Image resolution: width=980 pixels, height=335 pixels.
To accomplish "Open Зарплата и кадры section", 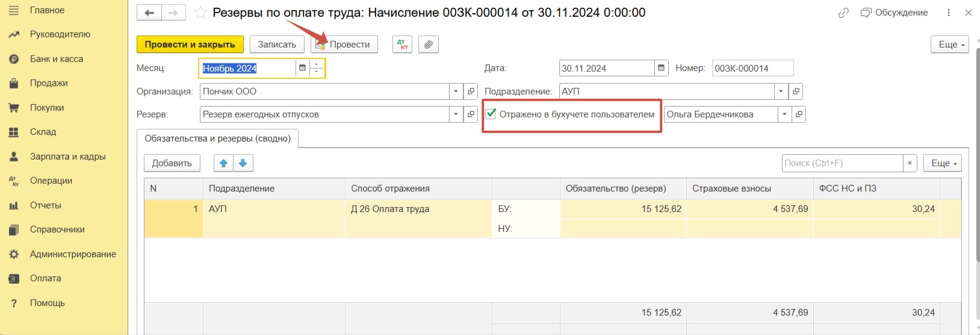I will [67, 156].
